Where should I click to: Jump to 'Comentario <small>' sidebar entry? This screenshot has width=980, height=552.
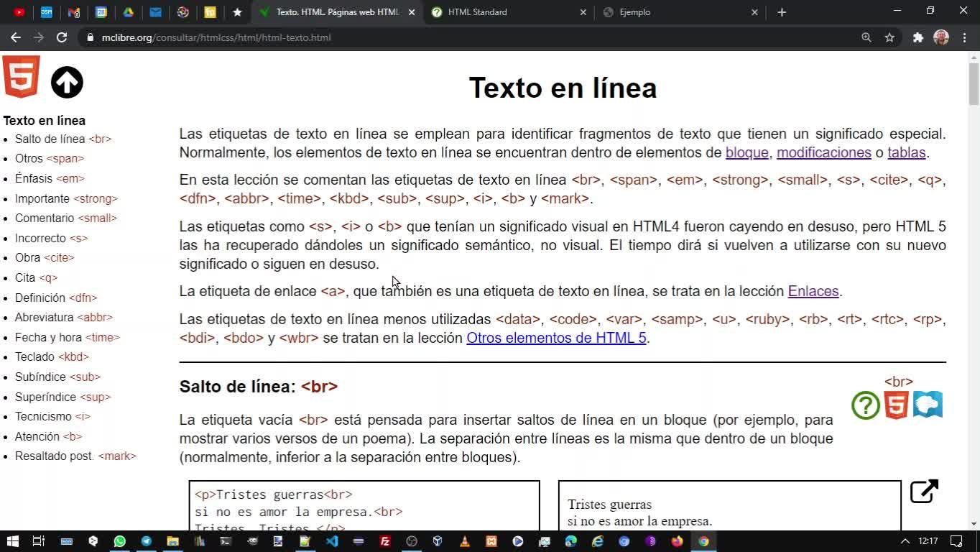tap(66, 218)
